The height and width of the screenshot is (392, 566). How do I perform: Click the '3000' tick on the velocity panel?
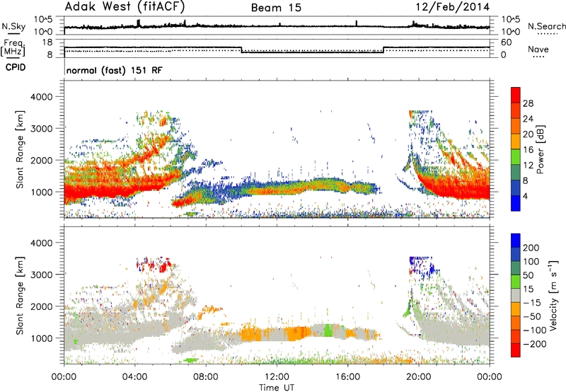(x=41, y=275)
